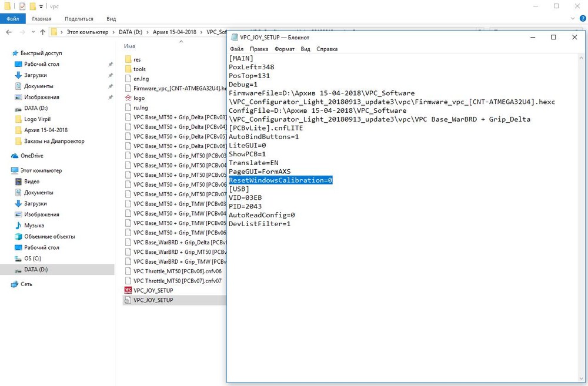The height and width of the screenshot is (386, 588).
Task: Open Видео under This PC
Action: click(32, 182)
